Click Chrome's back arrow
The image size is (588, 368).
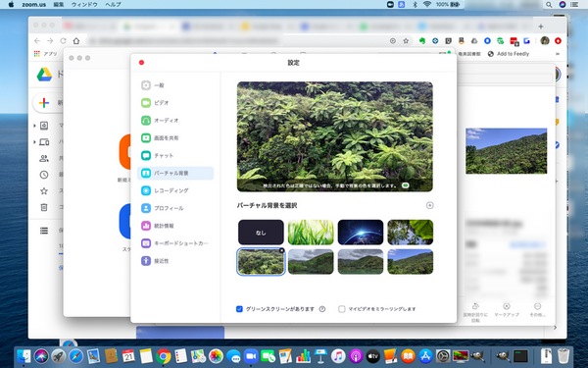click(37, 41)
